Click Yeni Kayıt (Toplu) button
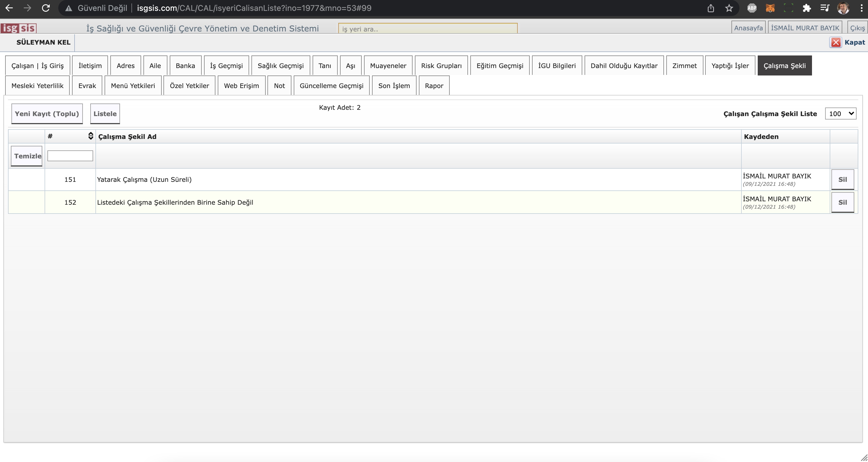This screenshot has width=868, height=462. point(47,114)
